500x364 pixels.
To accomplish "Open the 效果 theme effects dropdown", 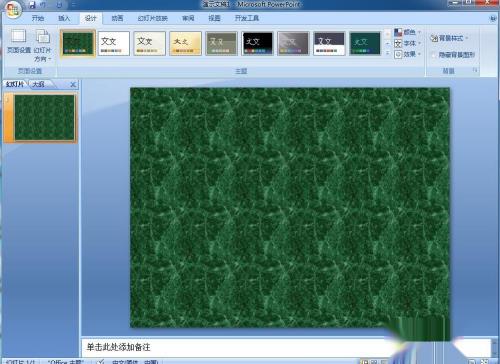I will pos(408,54).
